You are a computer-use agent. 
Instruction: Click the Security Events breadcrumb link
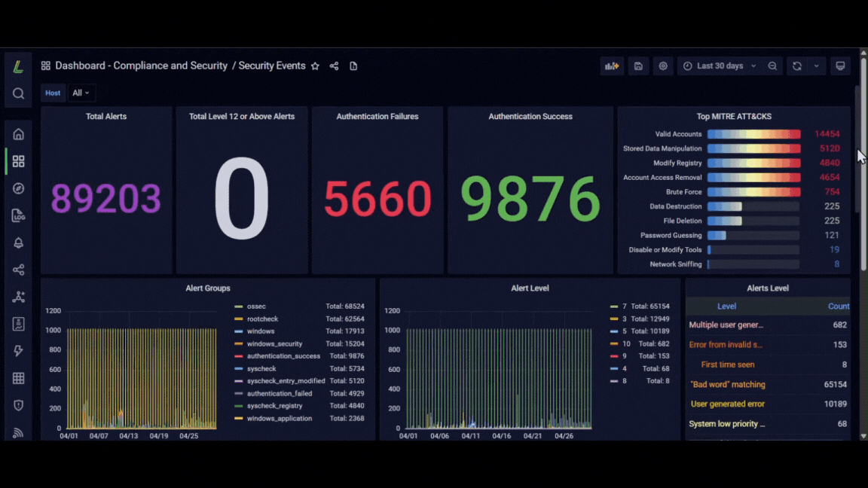[x=272, y=66]
